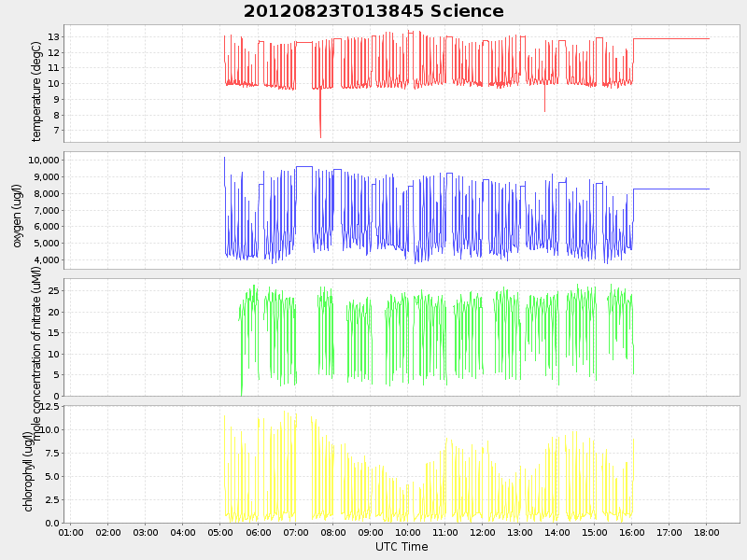Click the 05:00 time tick label
The height and width of the screenshot is (560, 747).
coord(220,532)
